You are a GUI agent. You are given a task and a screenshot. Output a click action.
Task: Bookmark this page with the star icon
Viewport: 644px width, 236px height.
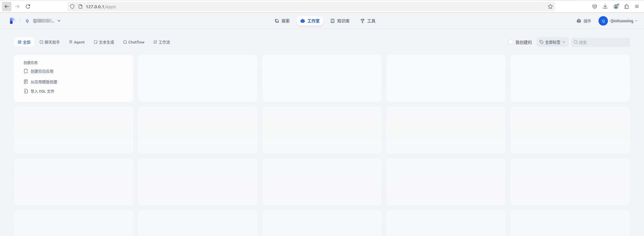550,6
